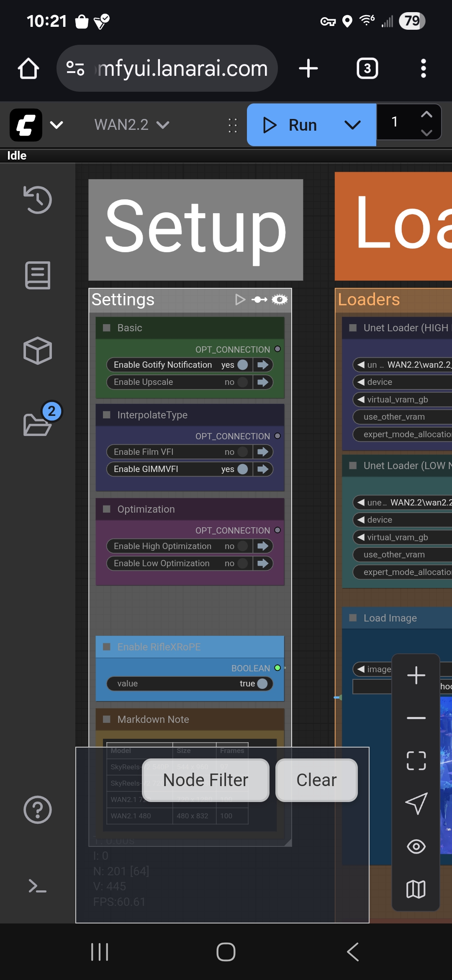Image resolution: width=452 pixels, height=980 pixels.
Task: Open the tab switcher showing 3 tabs
Action: tap(367, 68)
